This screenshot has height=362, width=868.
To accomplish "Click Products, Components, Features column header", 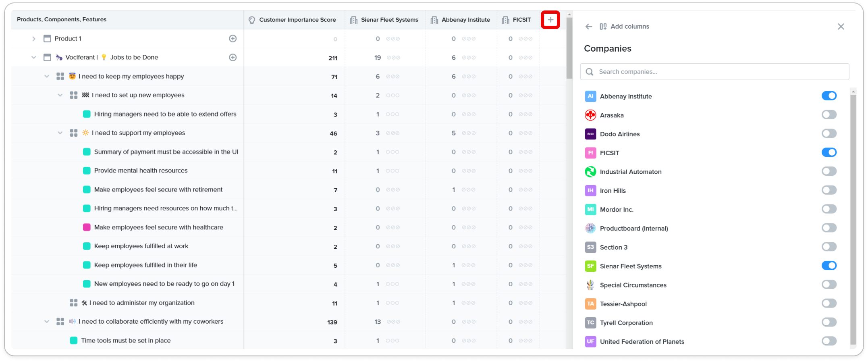I will click(x=127, y=20).
